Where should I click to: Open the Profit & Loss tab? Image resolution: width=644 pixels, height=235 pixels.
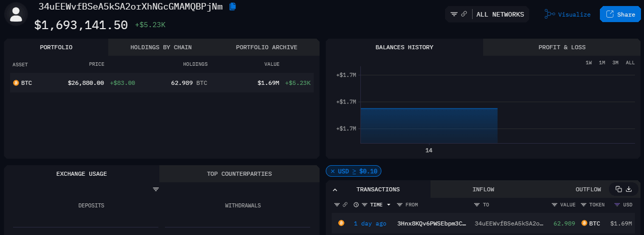click(x=562, y=47)
